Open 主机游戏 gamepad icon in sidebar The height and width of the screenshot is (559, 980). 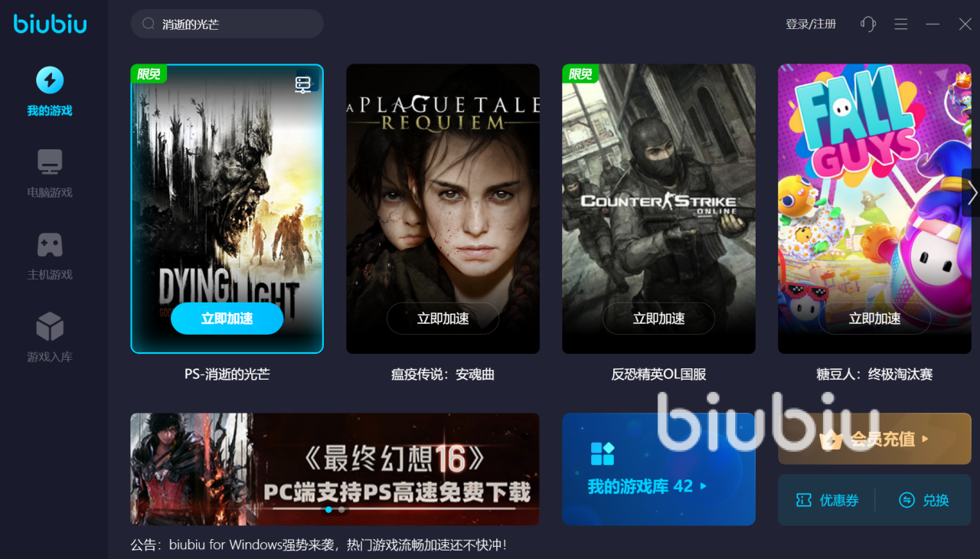50,244
